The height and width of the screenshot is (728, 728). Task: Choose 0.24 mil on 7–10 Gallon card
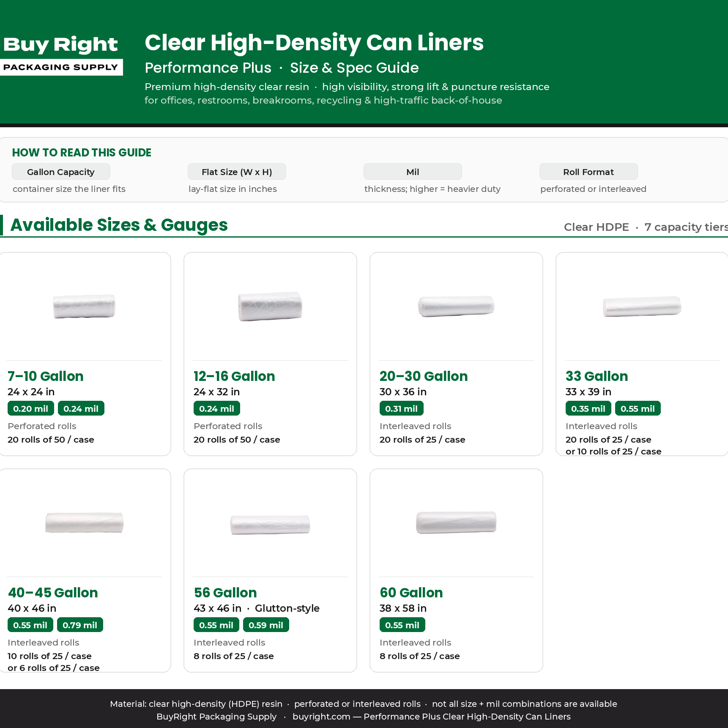pos(81,408)
